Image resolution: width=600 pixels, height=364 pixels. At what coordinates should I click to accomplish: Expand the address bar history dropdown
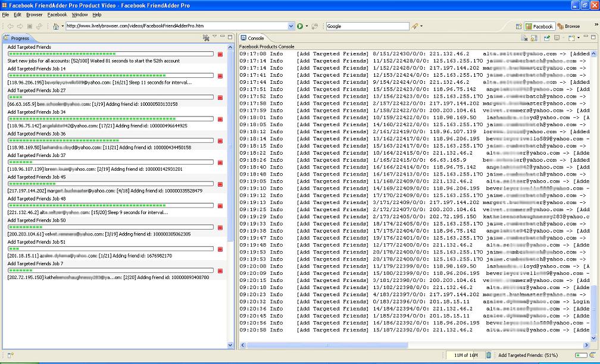[291, 26]
